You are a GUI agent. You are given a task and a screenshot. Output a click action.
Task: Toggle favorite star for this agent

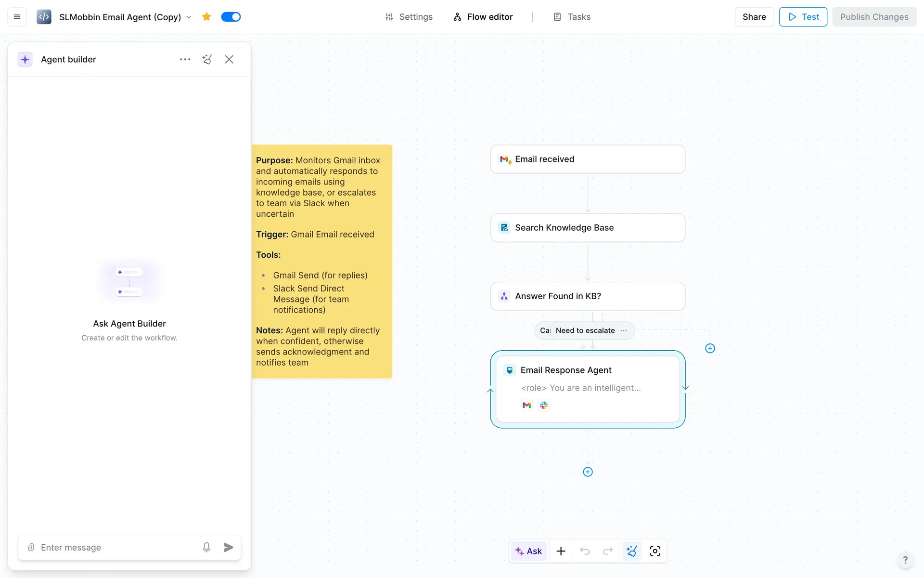coord(206,17)
